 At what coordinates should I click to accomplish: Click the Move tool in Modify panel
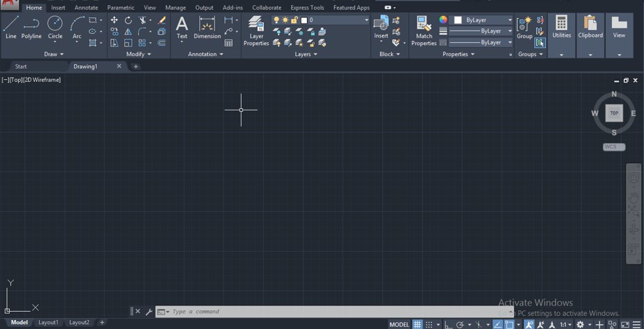(114, 20)
